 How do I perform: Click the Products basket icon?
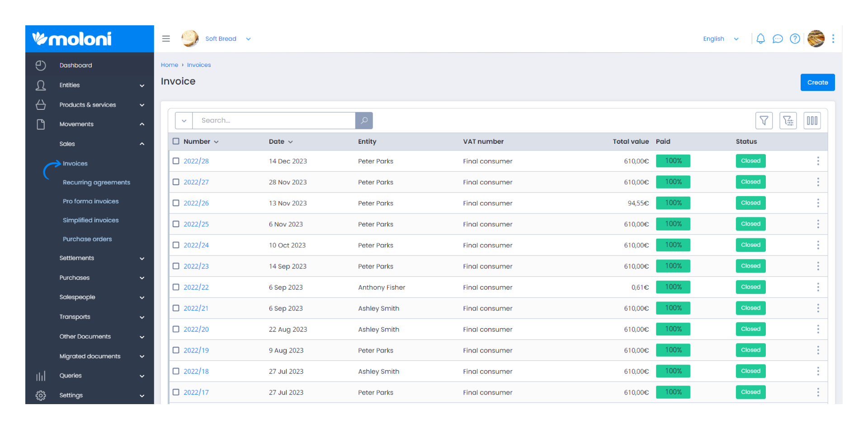click(x=41, y=105)
